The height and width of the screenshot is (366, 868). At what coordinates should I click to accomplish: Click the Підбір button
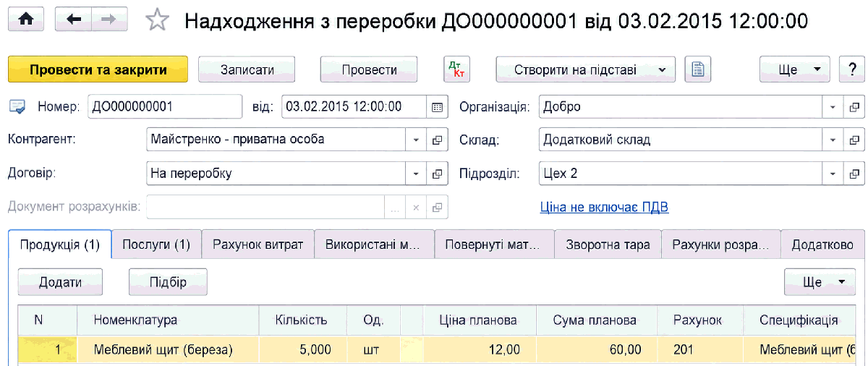(x=168, y=282)
